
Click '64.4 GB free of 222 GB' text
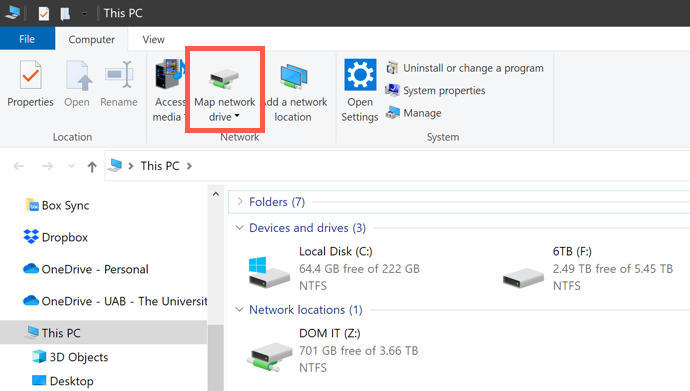click(x=359, y=268)
